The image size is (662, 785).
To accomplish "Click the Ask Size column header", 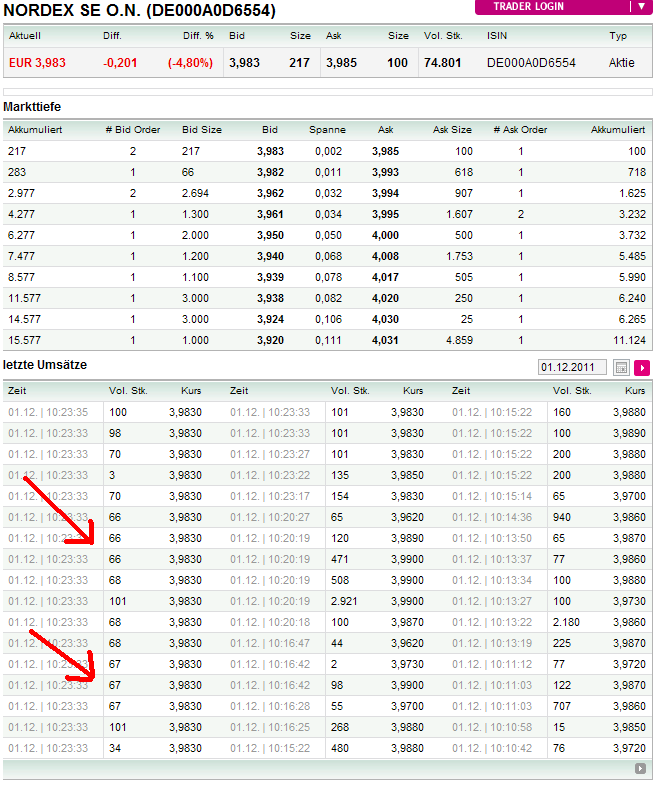I will tap(452, 130).
